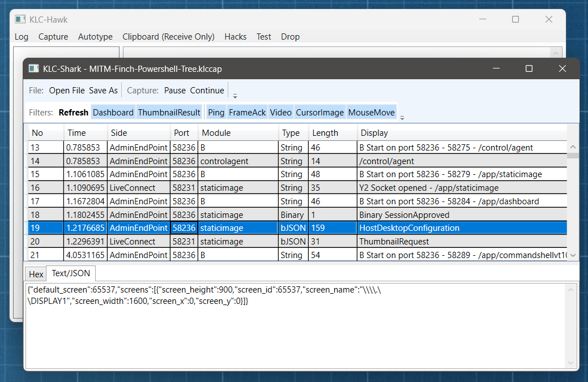Click Save As in KLC-Shark toolbar
This screenshot has height=382, width=588.
point(103,90)
